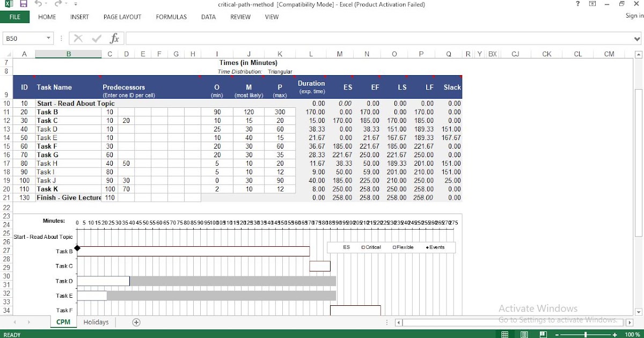This screenshot has width=644, height=338.
Task: Click the Enter checkmark icon in formula bar
Action: click(x=97, y=38)
